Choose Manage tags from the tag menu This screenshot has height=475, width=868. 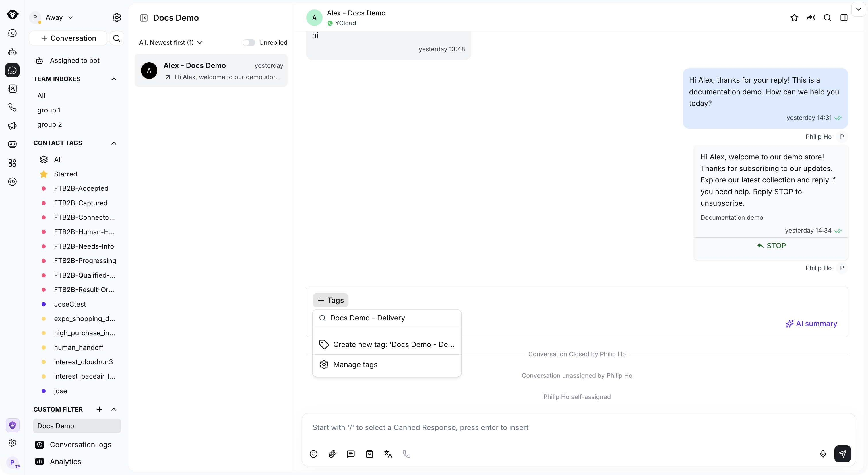[387, 365]
